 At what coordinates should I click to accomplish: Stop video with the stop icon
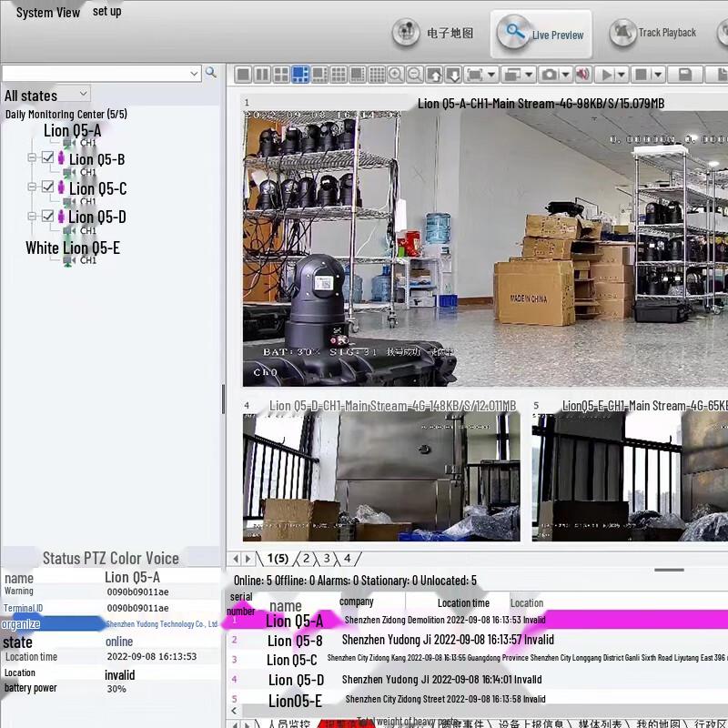[642, 75]
